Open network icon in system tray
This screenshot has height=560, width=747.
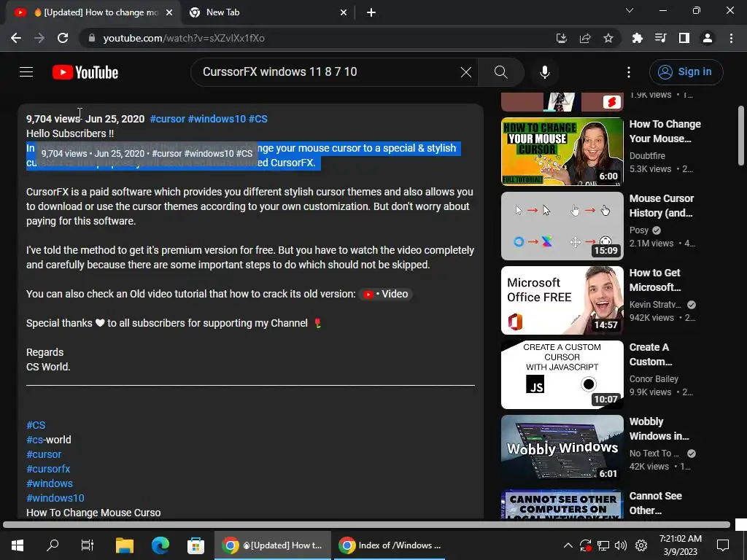tap(603, 545)
